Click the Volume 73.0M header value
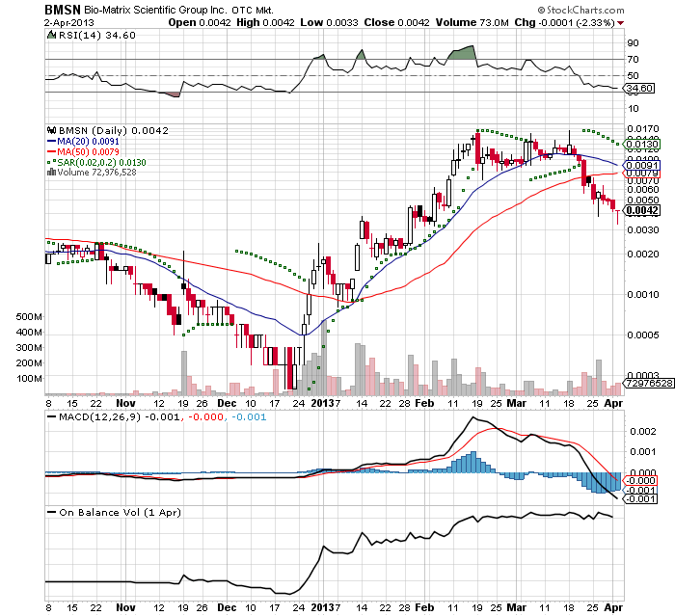The height and width of the screenshot is (616, 675). (x=472, y=23)
